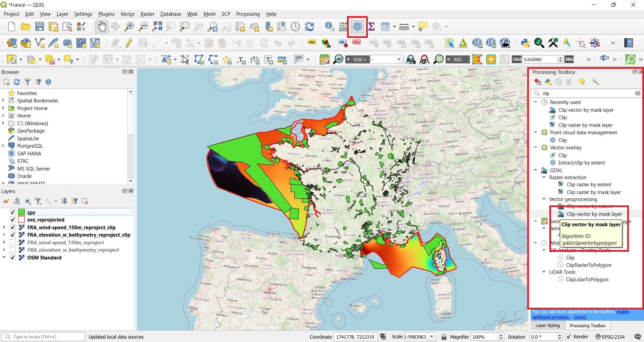This screenshot has height=342, width=644.
Task: Click the New Shapefile Layer icon
Action: [x=40, y=43]
